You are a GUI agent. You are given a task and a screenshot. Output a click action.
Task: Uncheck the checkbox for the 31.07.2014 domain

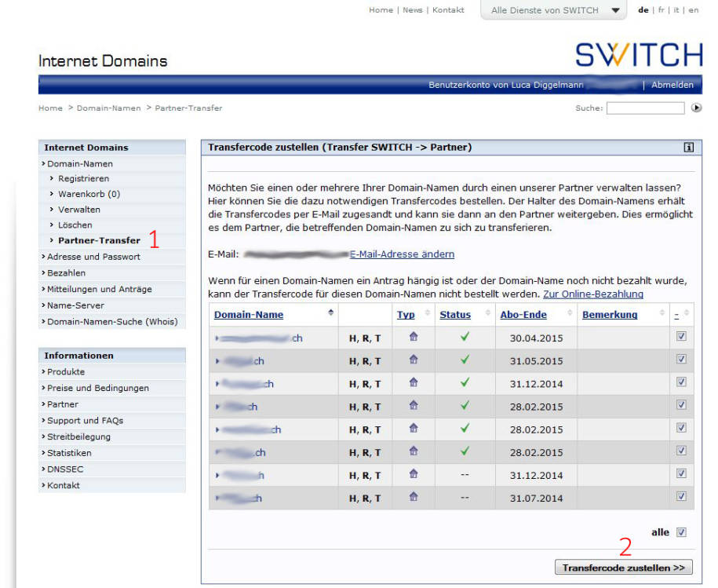[681, 496]
